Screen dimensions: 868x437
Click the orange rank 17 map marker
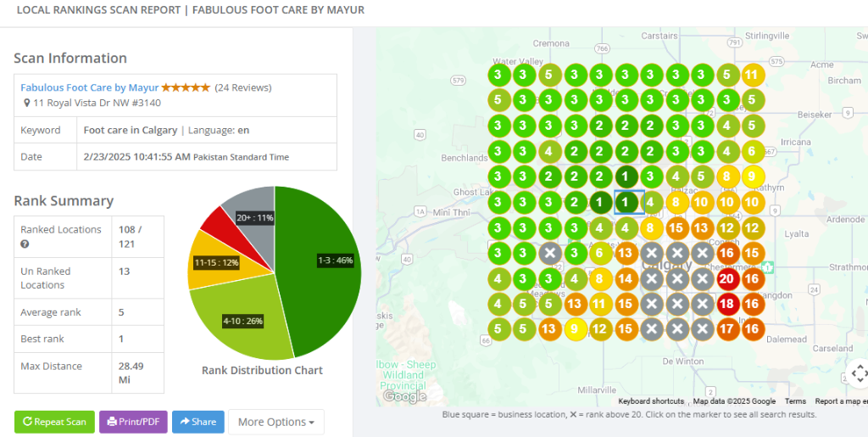[x=726, y=329]
